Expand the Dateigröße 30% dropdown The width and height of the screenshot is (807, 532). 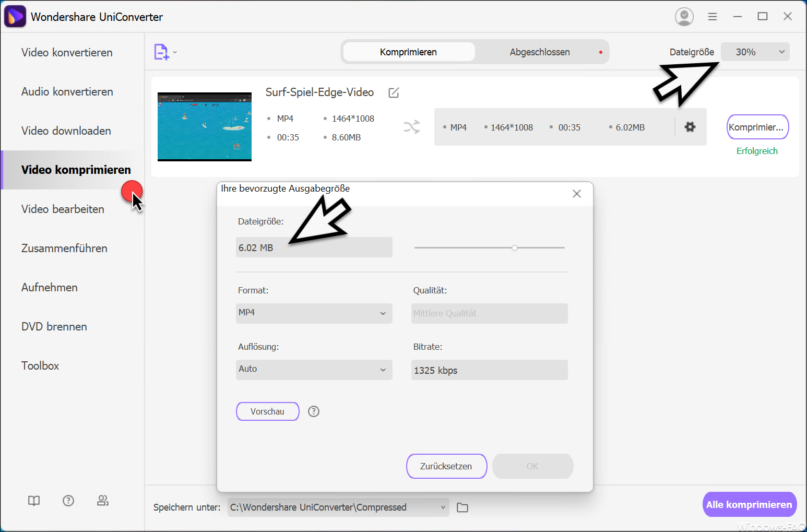pyautogui.click(x=755, y=52)
